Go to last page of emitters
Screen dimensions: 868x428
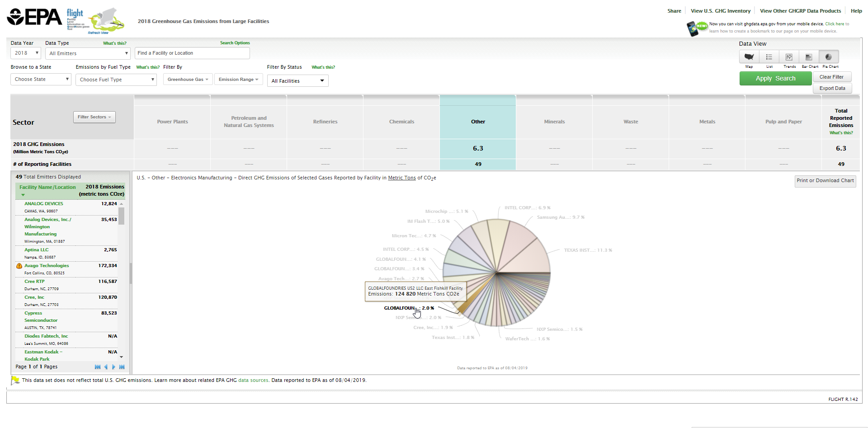pyautogui.click(x=122, y=367)
